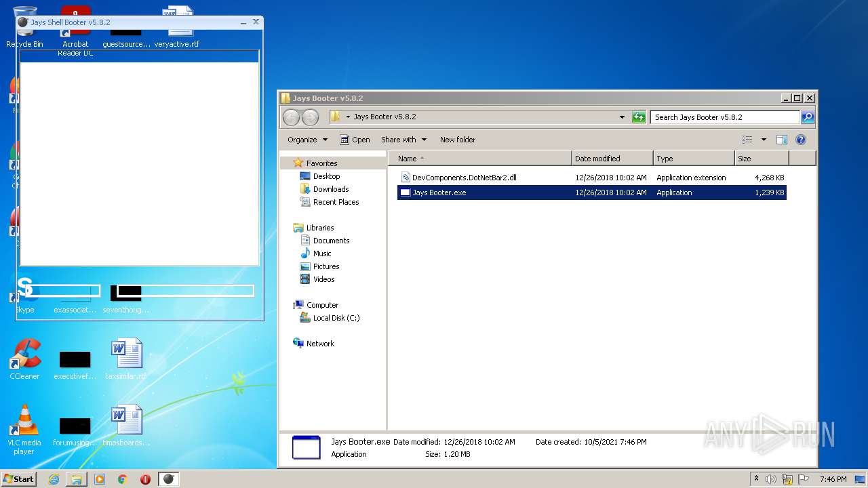
Task: Click the Explorer Back navigation button
Action: [x=291, y=117]
